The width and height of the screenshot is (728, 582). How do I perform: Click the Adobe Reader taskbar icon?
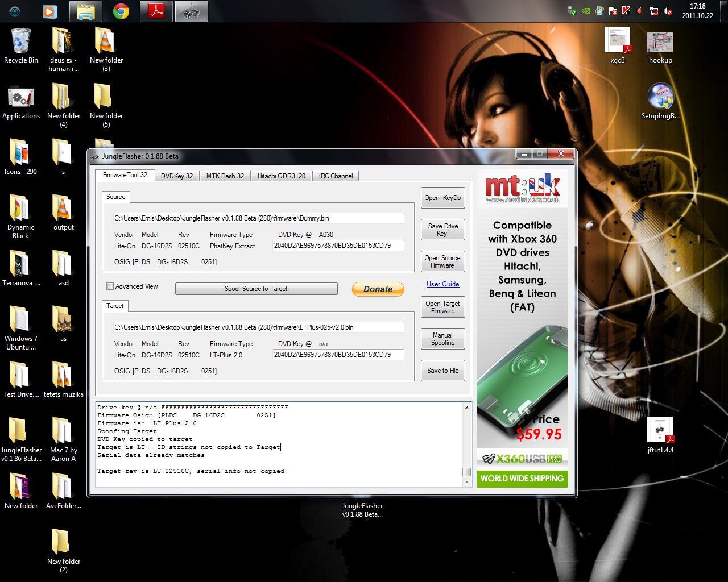pos(156,11)
